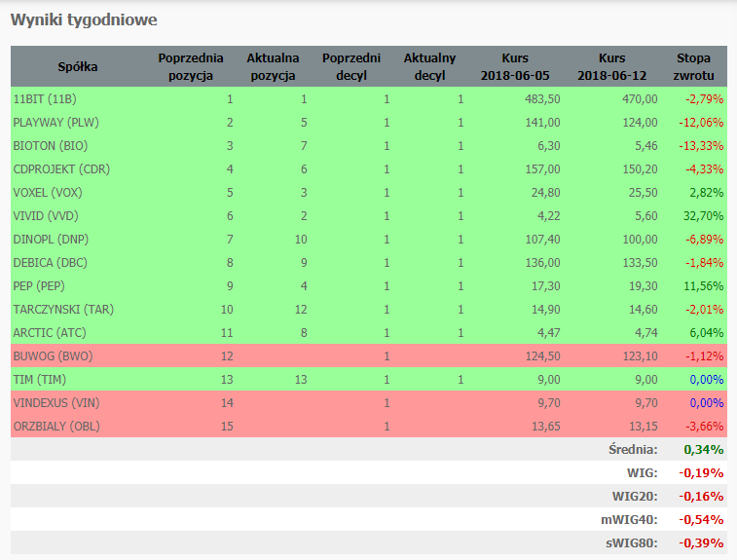
Task: Click TARCZYNSKI (TAR) company name
Action: pos(63,309)
